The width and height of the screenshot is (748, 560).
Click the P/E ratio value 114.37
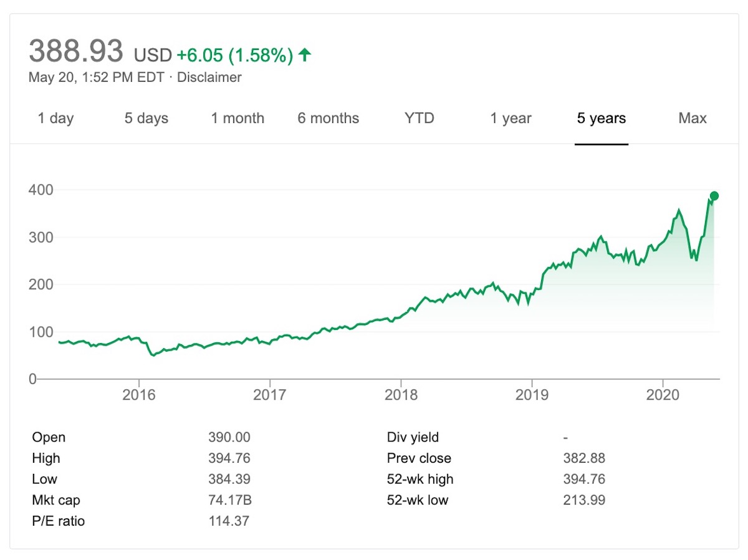coord(229,521)
